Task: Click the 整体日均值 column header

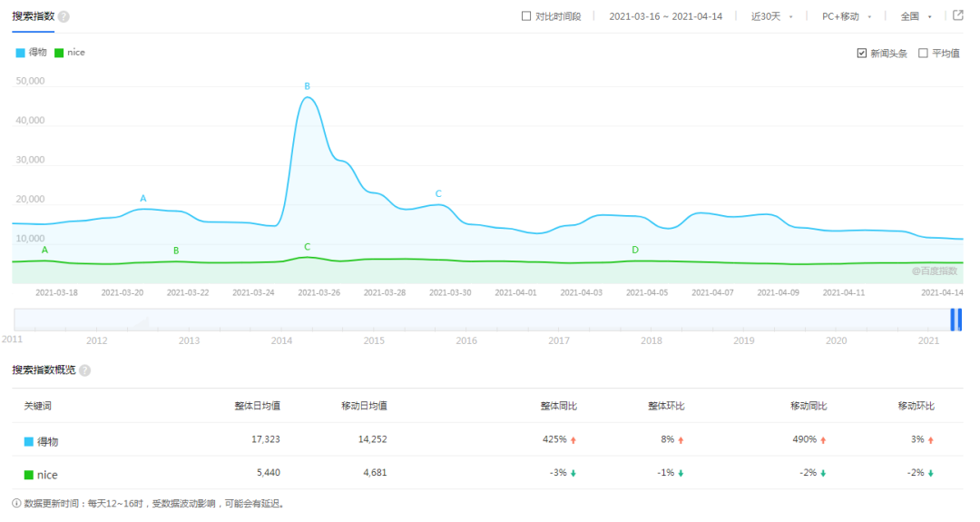Action: coord(258,407)
